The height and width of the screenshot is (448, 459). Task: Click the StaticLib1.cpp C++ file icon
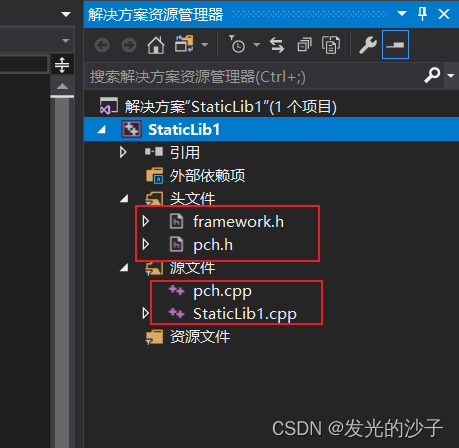pos(176,313)
